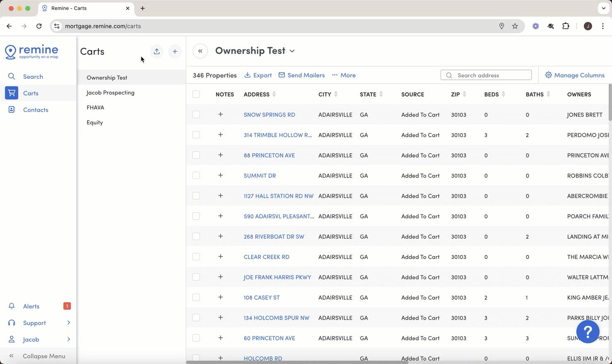Click the red alerts count badge
Screen dimensions: 612x364
pos(67,306)
